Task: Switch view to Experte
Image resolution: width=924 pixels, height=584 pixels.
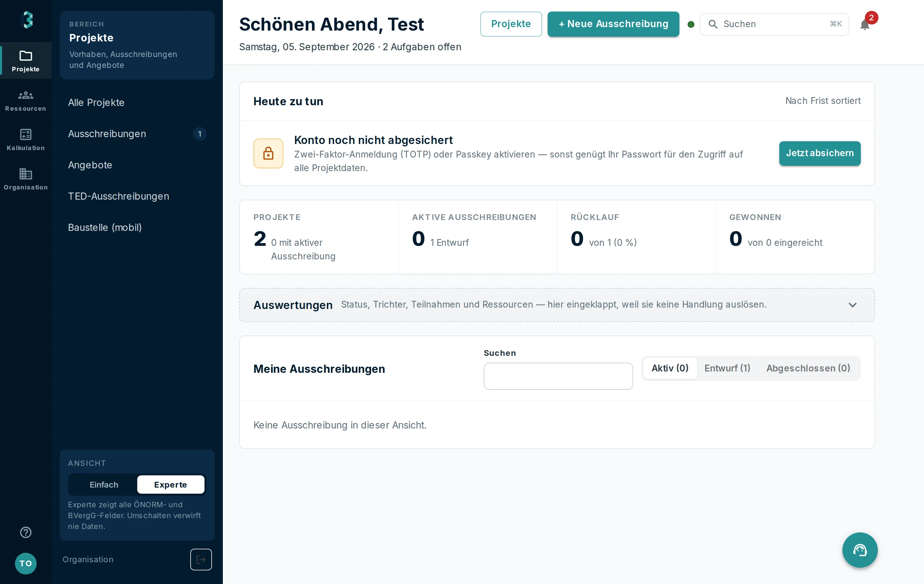Action: [171, 485]
